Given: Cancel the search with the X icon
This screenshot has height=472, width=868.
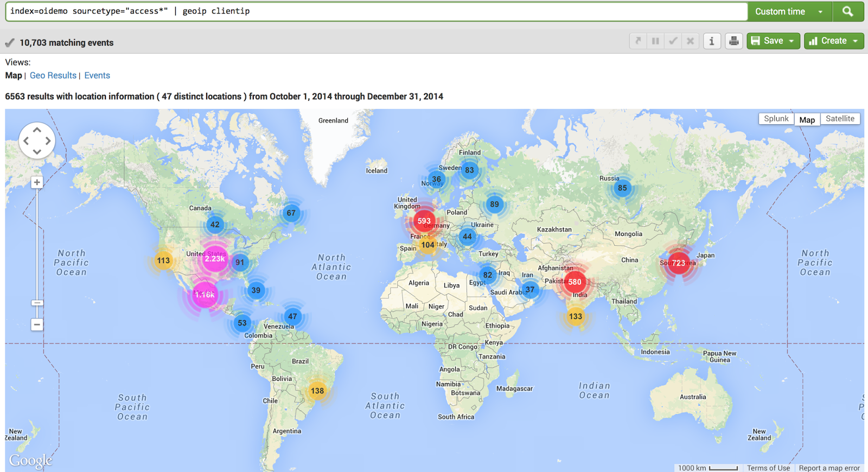Looking at the screenshot, I should pyautogui.click(x=690, y=41).
